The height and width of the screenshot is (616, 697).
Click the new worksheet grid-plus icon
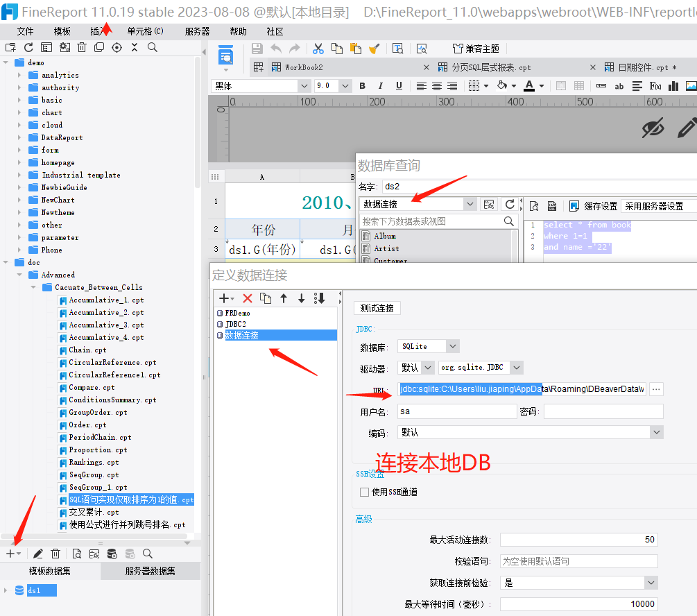tap(259, 67)
